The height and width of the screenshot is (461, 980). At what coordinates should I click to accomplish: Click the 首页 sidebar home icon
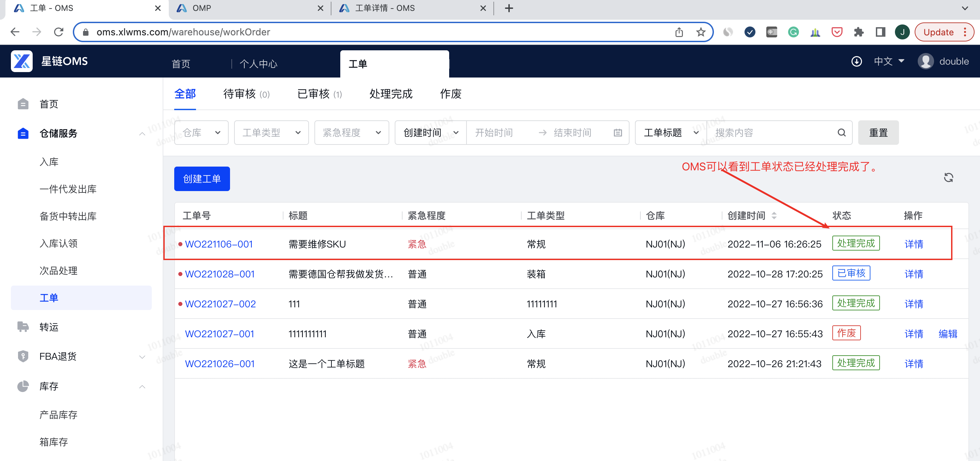click(23, 104)
